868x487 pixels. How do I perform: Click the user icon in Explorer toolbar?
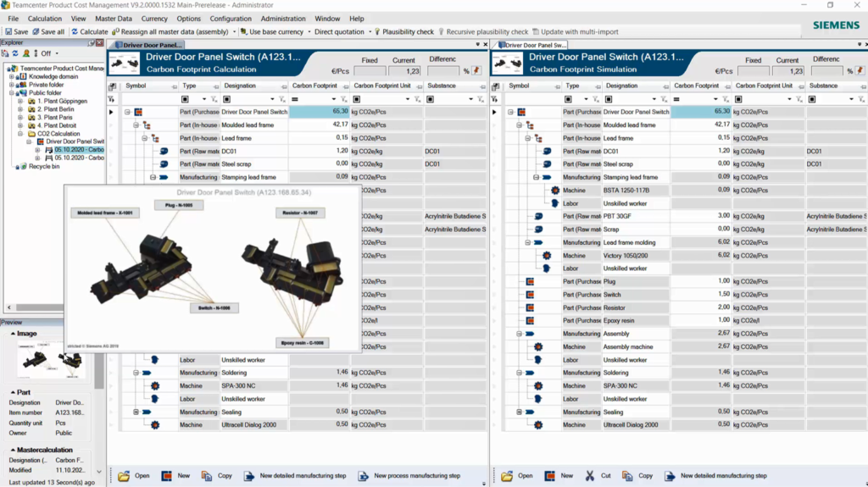pos(26,53)
